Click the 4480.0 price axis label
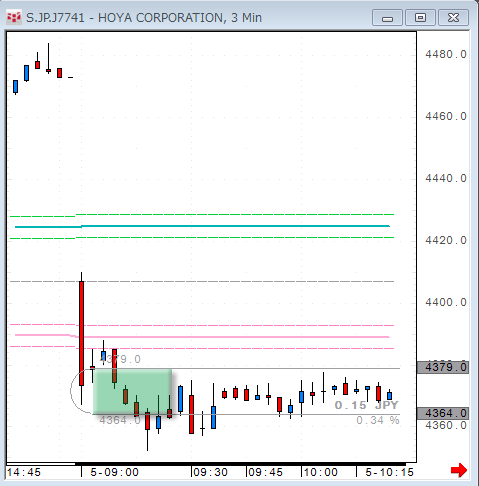Viewport: 479px width, 486px height. click(446, 54)
